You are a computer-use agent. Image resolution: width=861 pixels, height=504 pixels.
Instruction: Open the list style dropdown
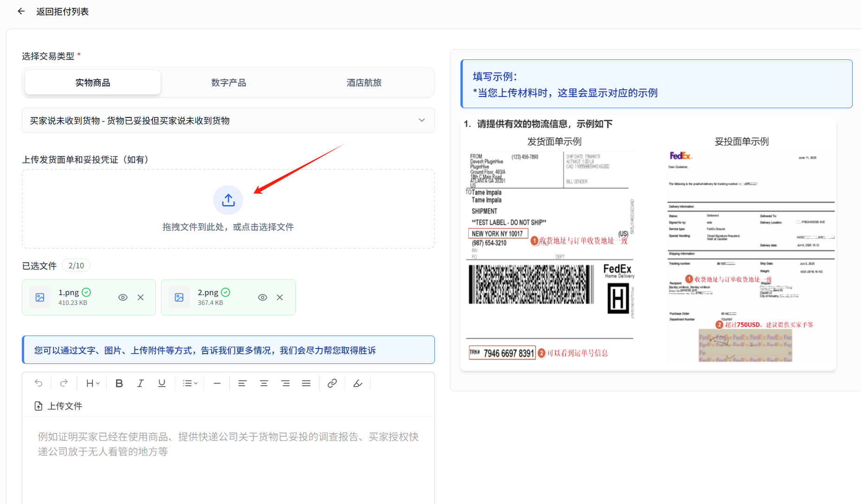point(190,383)
